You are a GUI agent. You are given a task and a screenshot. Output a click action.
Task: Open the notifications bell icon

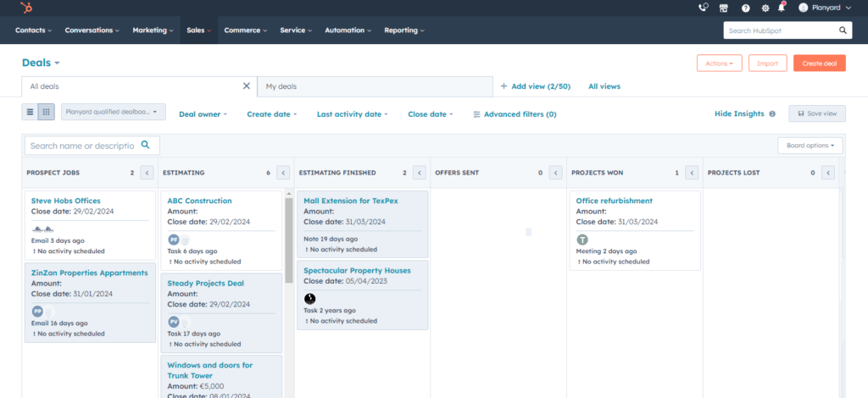[x=782, y=7]
